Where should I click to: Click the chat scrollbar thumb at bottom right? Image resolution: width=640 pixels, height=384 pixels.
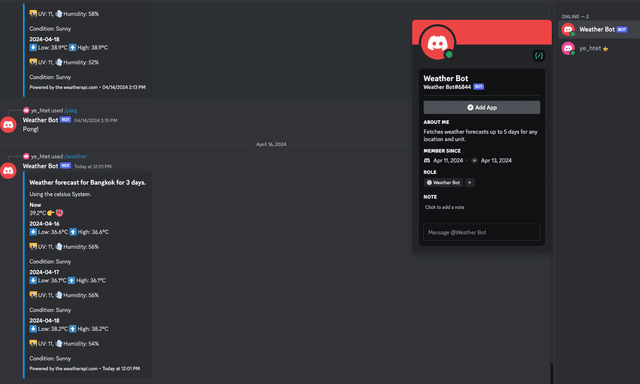pos(551,373)
